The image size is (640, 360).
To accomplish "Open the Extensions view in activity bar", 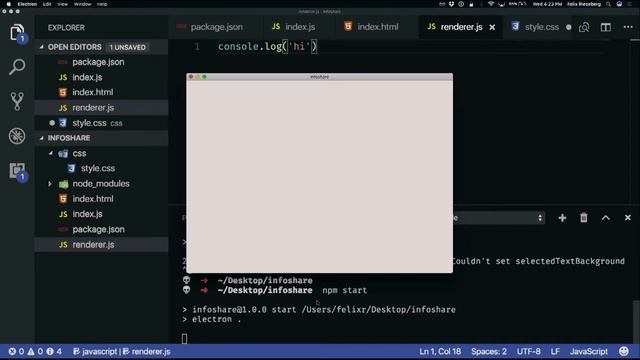I will tap(17, 171).
